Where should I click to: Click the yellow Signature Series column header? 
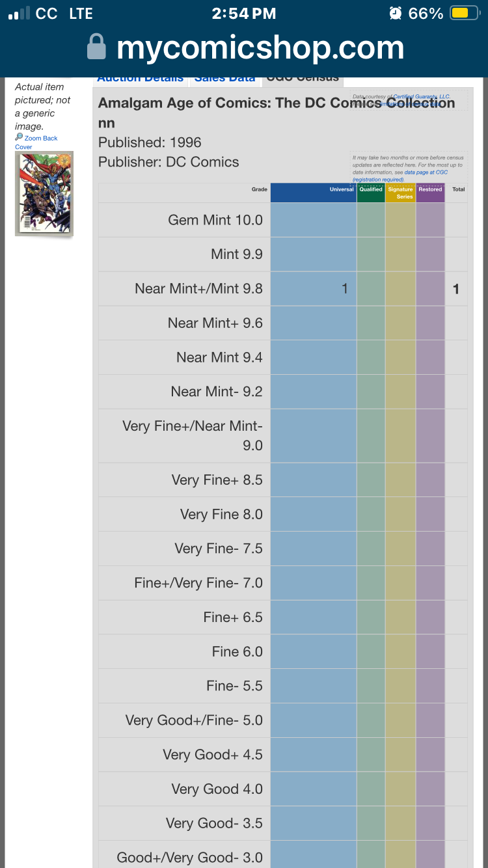point(400,193)
